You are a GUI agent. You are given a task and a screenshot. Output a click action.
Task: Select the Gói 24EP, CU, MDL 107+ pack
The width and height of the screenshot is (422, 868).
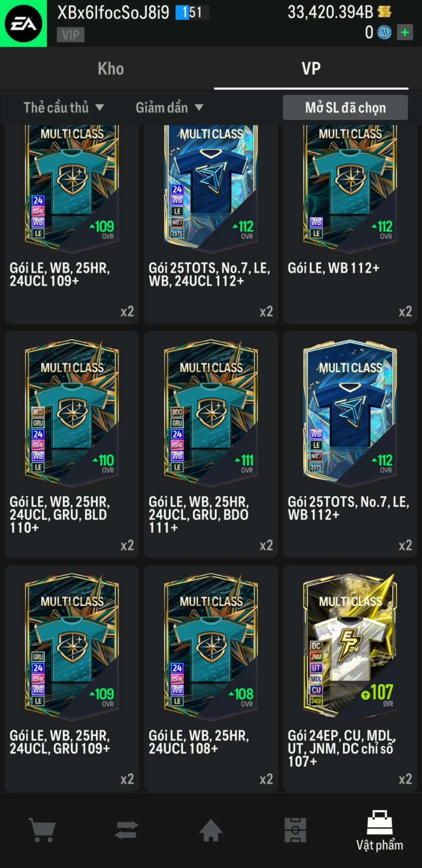tap(350, 678)
